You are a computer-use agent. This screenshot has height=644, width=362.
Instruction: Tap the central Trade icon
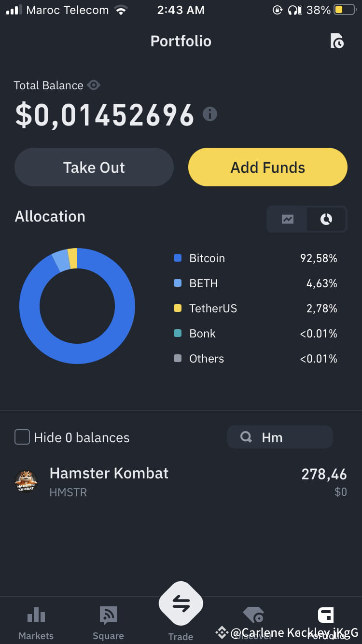point(181,602)
